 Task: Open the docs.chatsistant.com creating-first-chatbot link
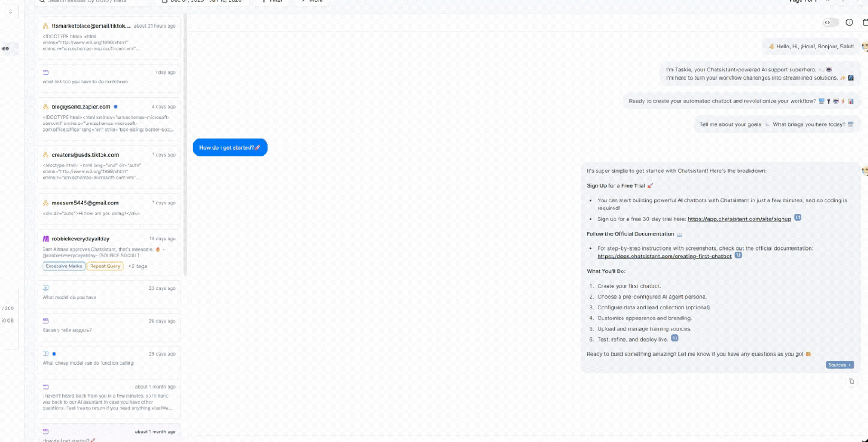[x=664, y=256]
